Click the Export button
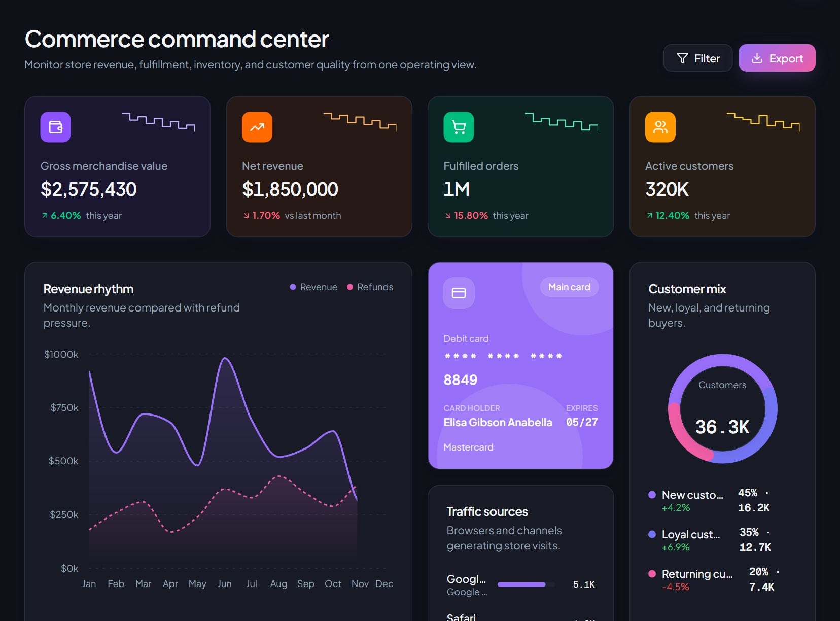Image resolution: width=840 pixels, height=621 pixels. 777,58
